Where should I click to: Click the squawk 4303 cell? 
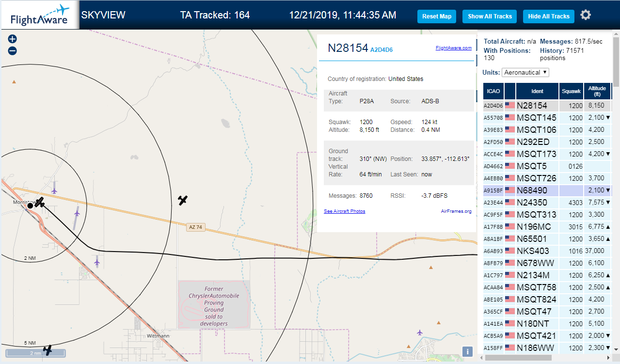click(x=572, y=203)
